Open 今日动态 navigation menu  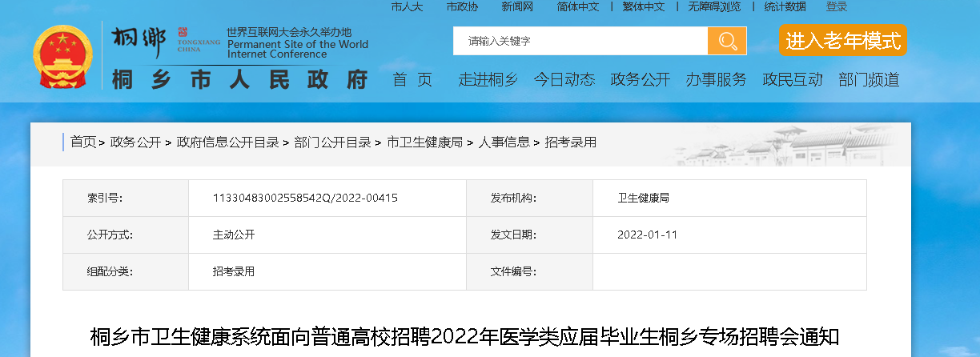pos(564,79)
